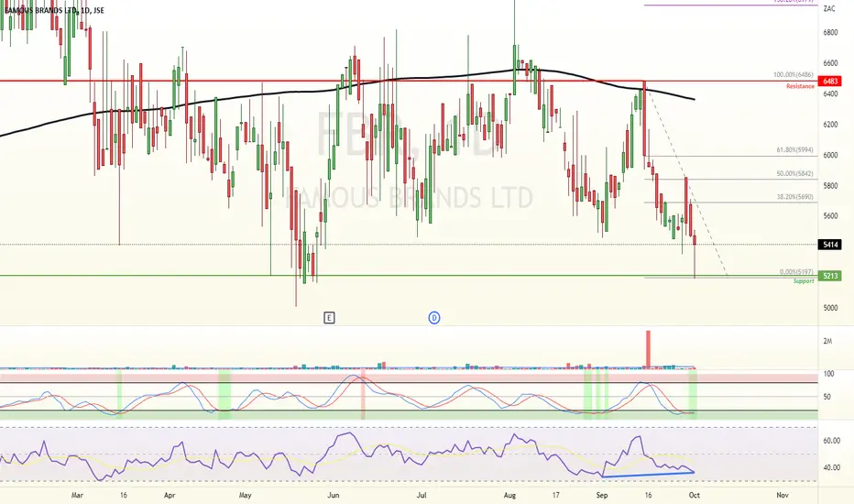
Task: Click the 'Aug' date on the time axis
Action: [509, 495]
